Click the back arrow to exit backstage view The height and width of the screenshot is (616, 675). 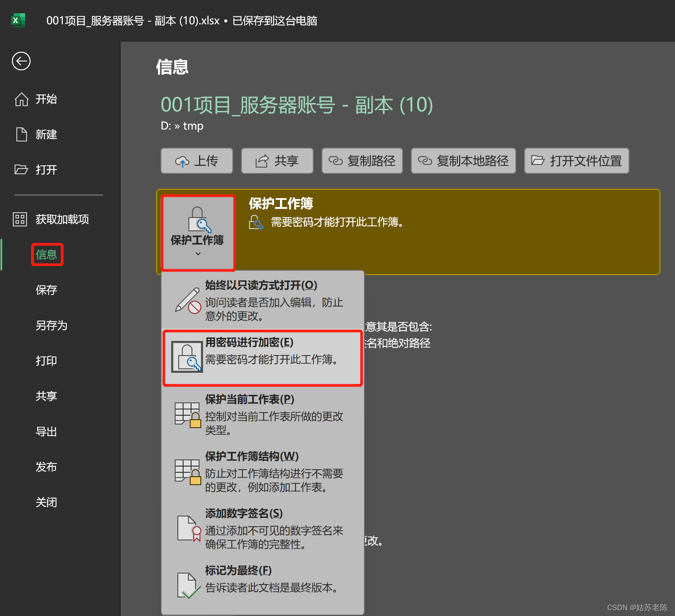click(x=21, y=61)
